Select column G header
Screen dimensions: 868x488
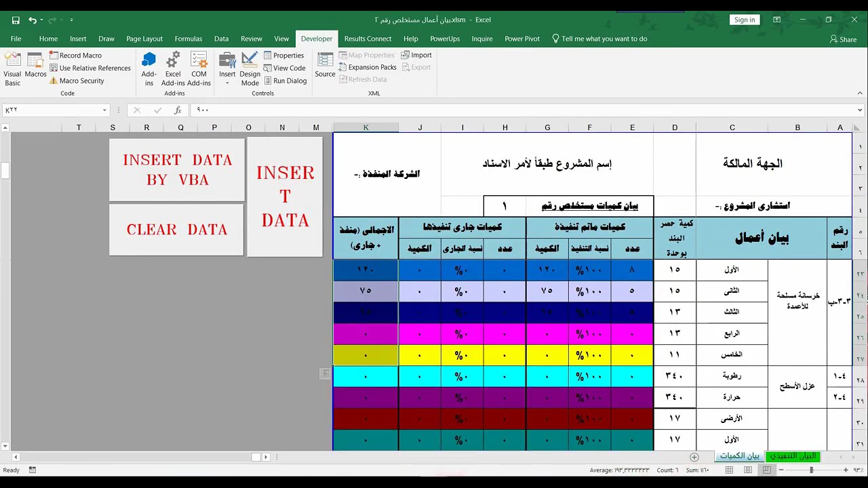click(547, 127)
